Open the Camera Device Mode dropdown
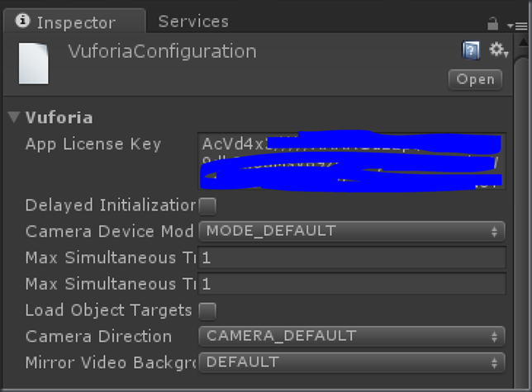The width and height of the screenshot is (532, 392). pyautogui.click(x=352, y=231)
